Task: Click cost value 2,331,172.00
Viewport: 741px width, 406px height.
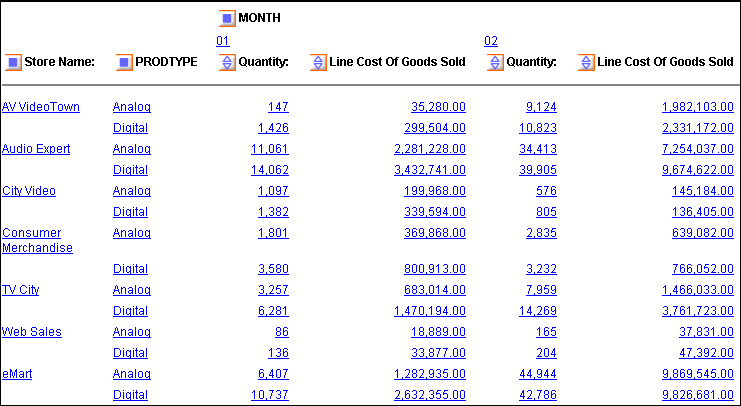Action: 698,128
